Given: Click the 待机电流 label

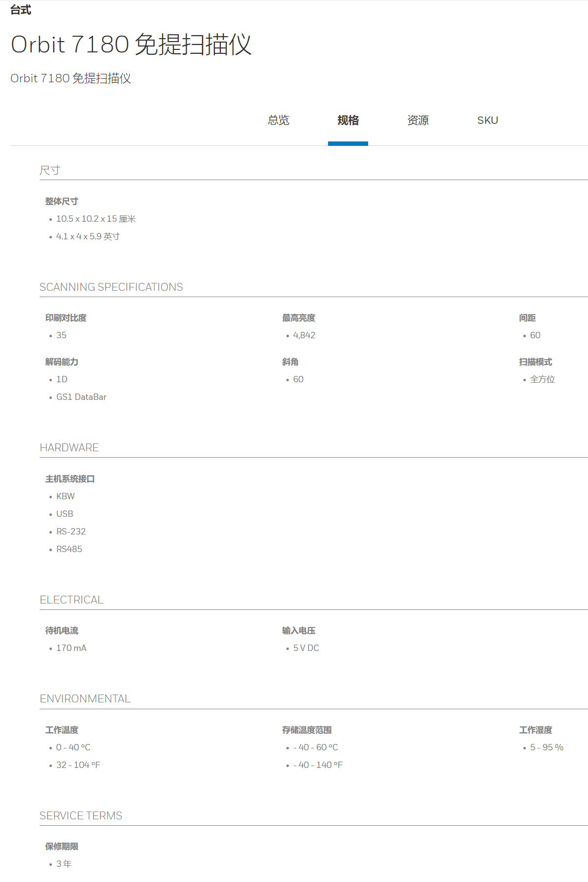Looking at the screenshot, I should coord(62,630).
